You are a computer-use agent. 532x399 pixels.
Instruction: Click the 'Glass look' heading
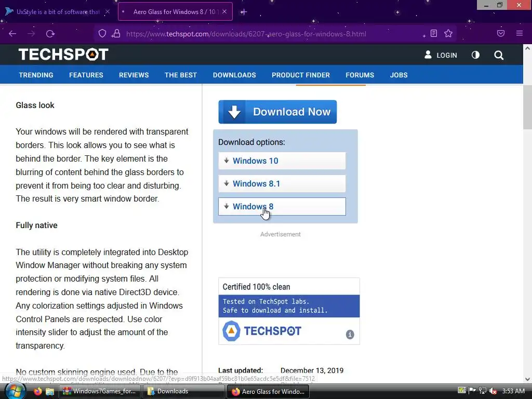click(x=35, y=105)
